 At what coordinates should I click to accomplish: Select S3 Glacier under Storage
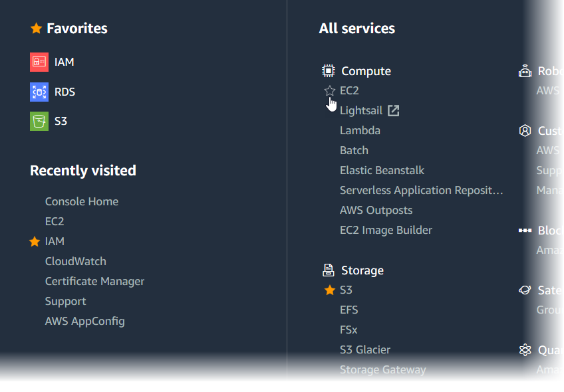tap(365, 350)
